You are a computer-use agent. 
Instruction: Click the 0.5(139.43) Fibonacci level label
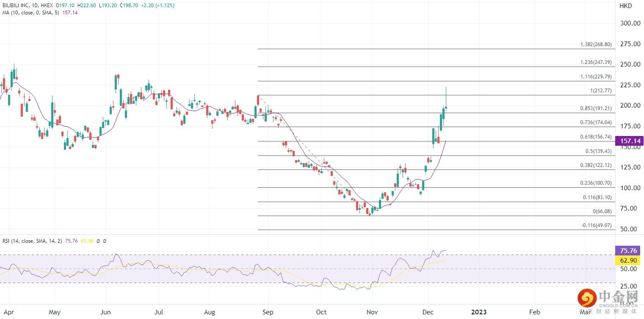click(597, 151)
